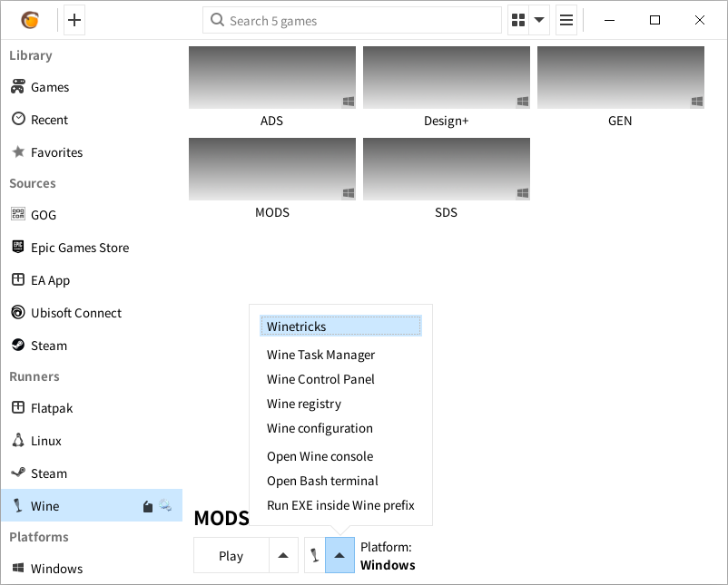Open the hamburger main menu
This screenshot has width=728, height=585.
566,20
